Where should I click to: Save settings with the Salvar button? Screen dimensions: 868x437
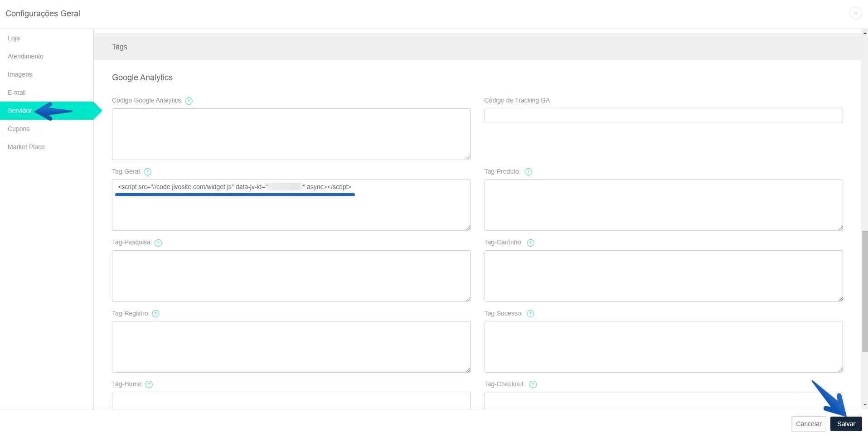click(x=846, y=424)
